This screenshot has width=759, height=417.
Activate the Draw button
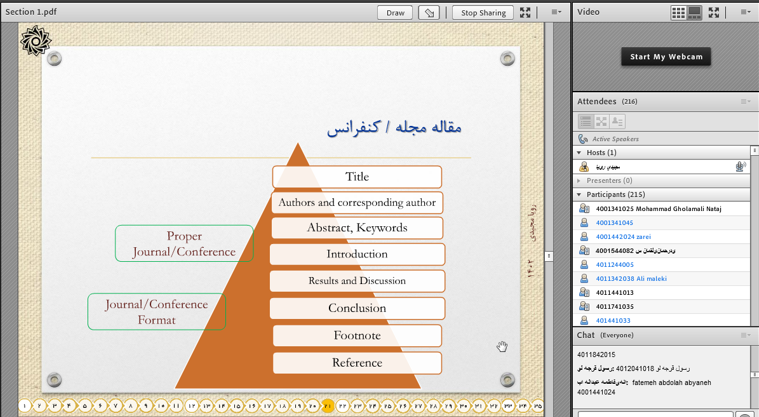click(395, 13)
